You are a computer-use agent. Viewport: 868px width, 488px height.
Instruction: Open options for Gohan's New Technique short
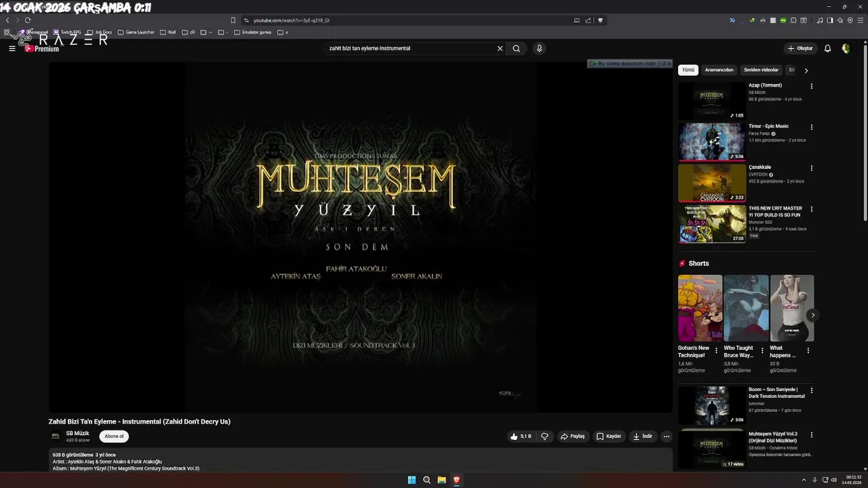[x=716, y=350]
